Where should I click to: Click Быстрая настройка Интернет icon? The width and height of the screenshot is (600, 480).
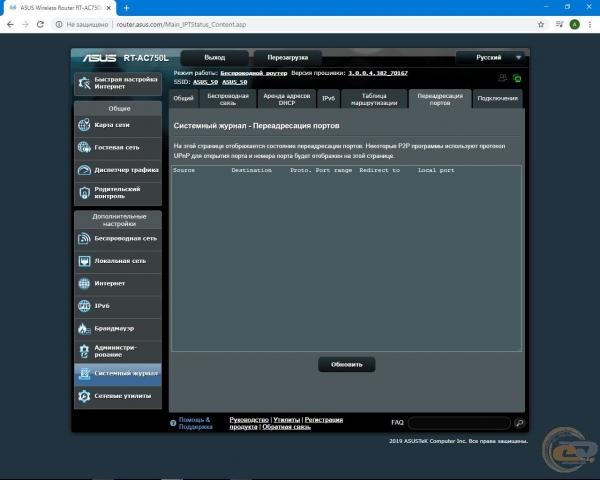[84, 83]
